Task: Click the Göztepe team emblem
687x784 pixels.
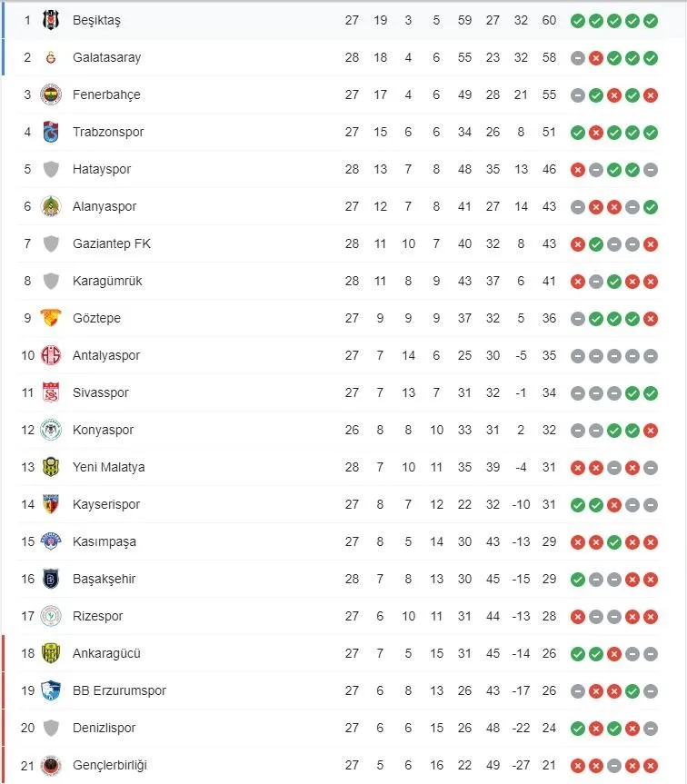Action: pyautogui.click(x=51, y=318)
